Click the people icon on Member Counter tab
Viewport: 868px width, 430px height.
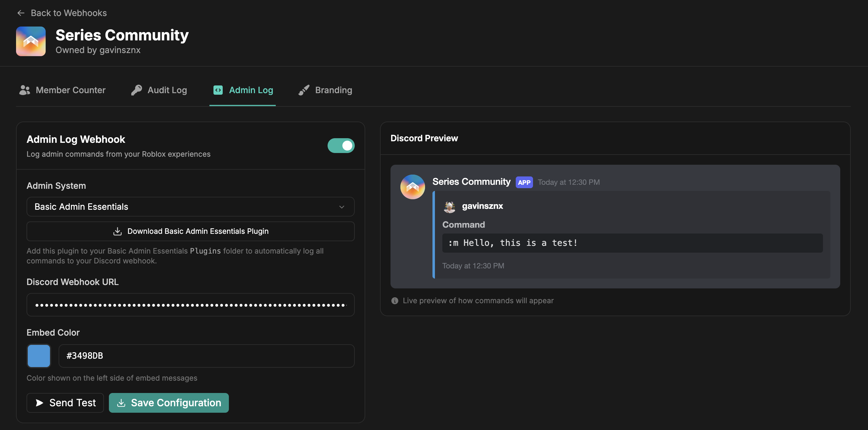click(x=24, y=90)
